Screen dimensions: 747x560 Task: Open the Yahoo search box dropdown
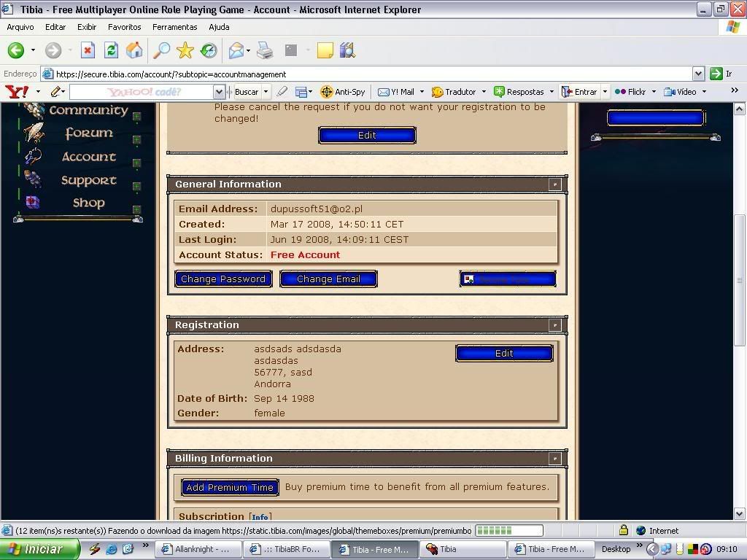(219, 92)
